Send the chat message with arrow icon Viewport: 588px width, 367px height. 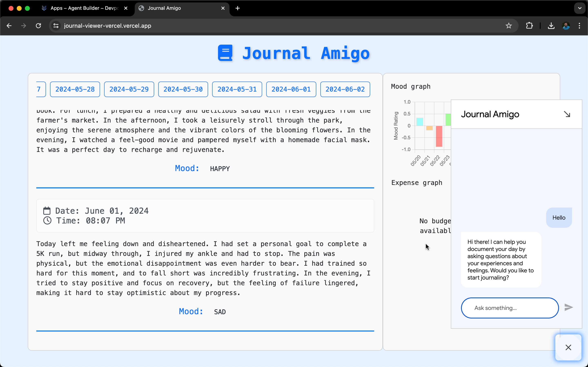click(x=569, y=307)
